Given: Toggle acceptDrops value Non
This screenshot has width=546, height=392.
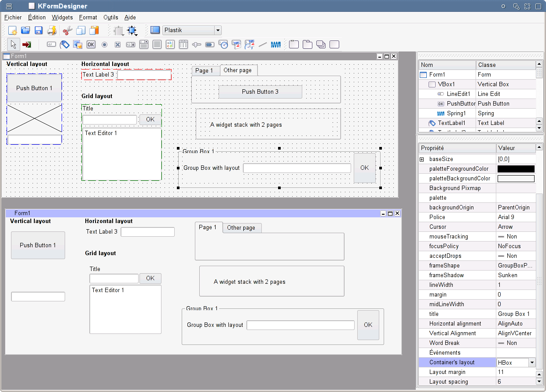Looking at the screenshot, I should [516, 256].
